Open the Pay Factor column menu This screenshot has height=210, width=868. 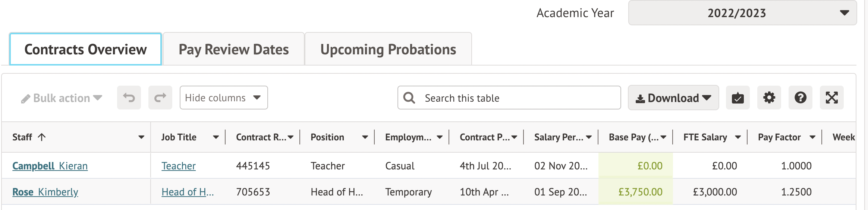(x=812, y=137)
